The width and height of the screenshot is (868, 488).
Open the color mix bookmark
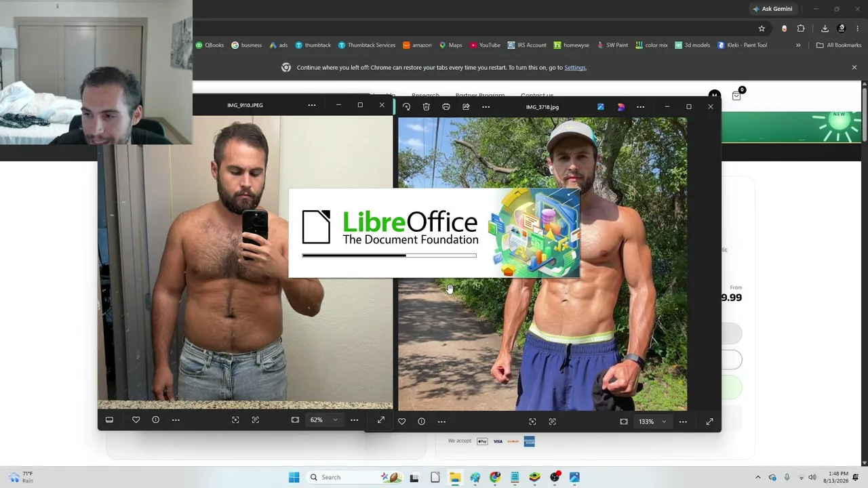click(x=652, y=45)
